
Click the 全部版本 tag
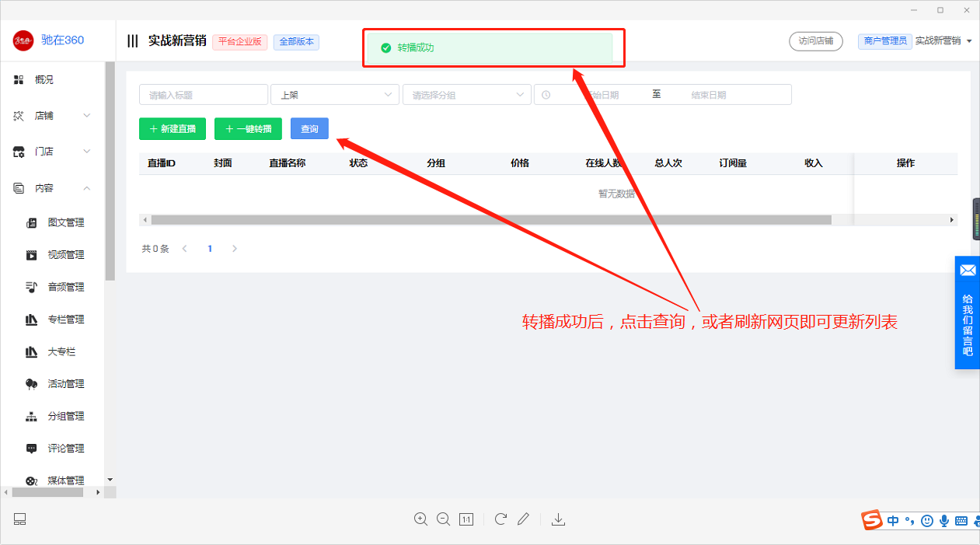296,42
